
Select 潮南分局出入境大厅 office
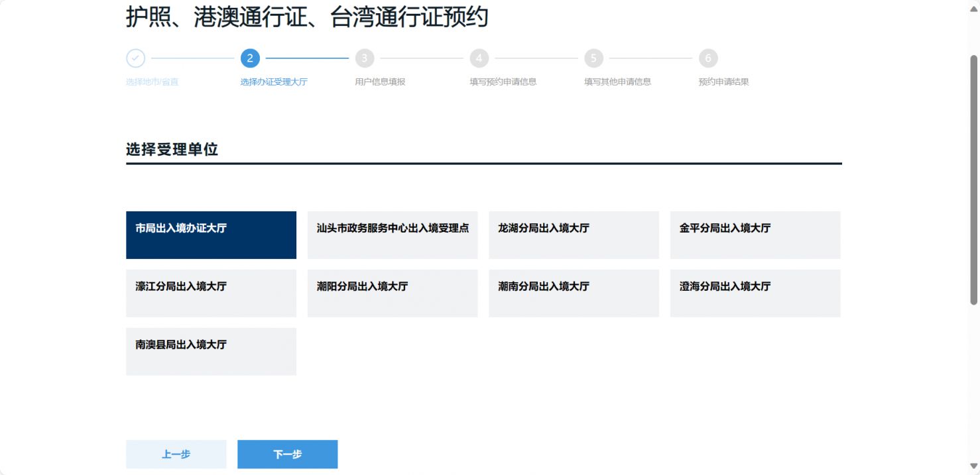pyautogui.click(x=574, y=293)
